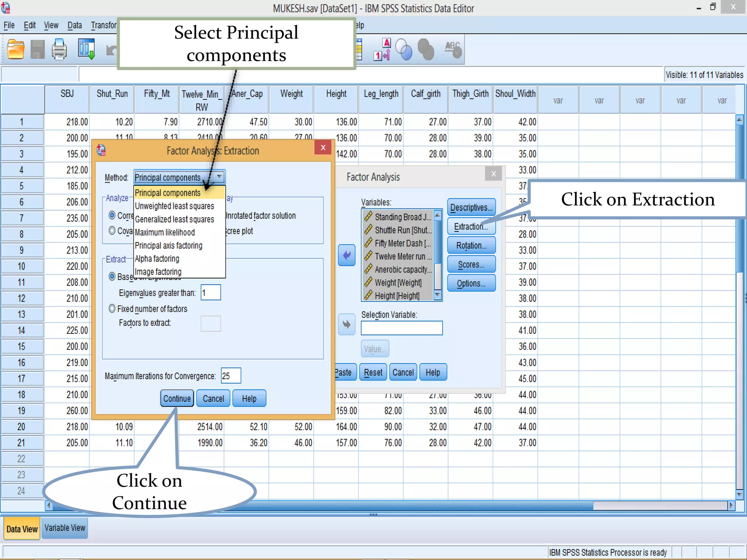This screenshot has height=560, width=747.
Task: Click Reset in Factor Analysis dialog
Action: (x=373, y=372)
